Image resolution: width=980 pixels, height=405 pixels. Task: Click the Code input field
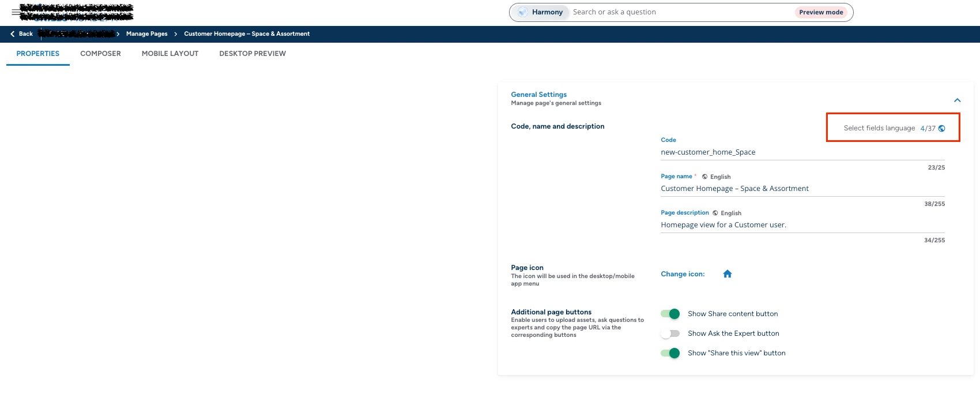802,152
